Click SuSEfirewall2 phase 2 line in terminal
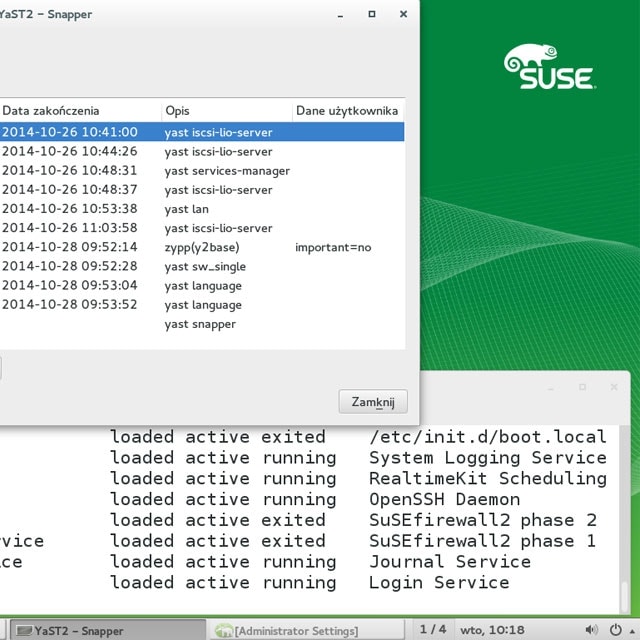 coord(483,520)
